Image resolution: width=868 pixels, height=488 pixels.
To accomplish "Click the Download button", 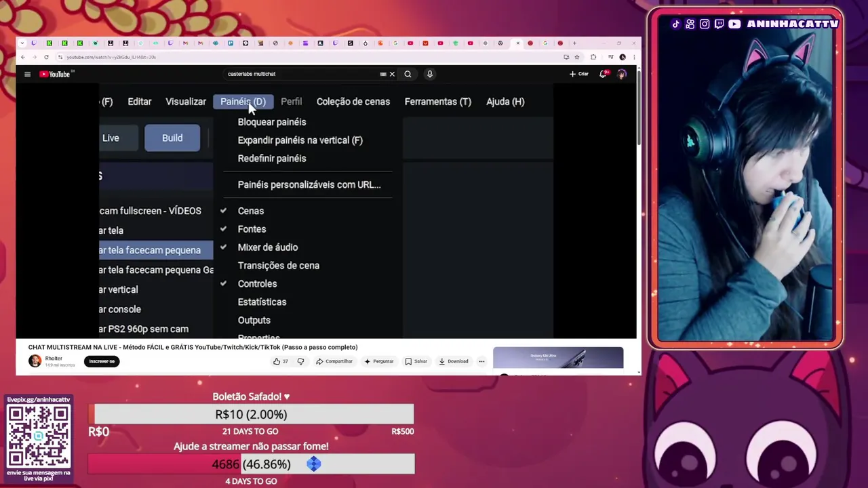I will (x=453, y=361).
